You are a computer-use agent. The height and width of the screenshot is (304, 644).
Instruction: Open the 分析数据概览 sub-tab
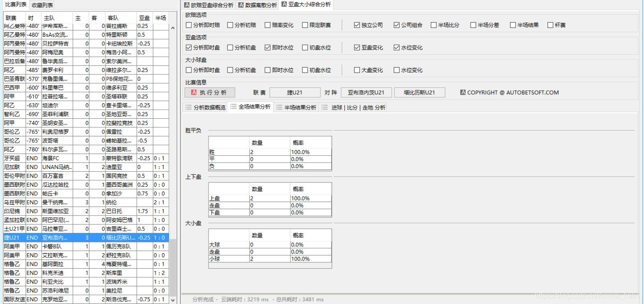[205, 107]
